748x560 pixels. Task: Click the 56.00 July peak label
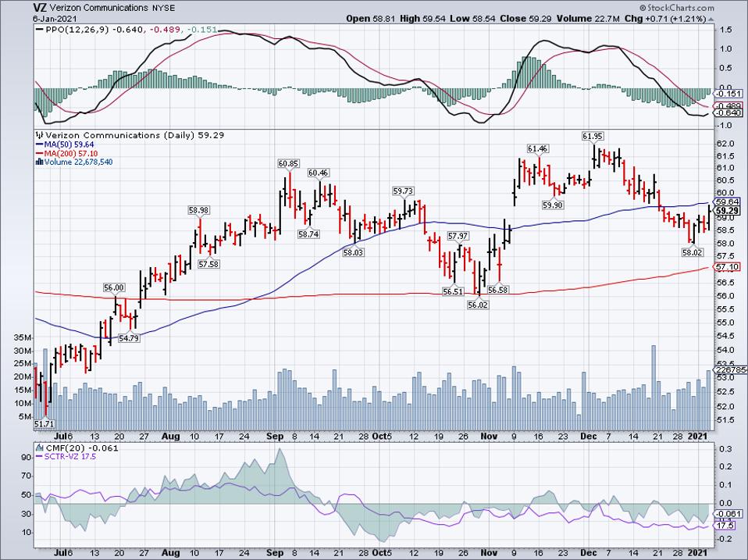click(x=114, y=287)
